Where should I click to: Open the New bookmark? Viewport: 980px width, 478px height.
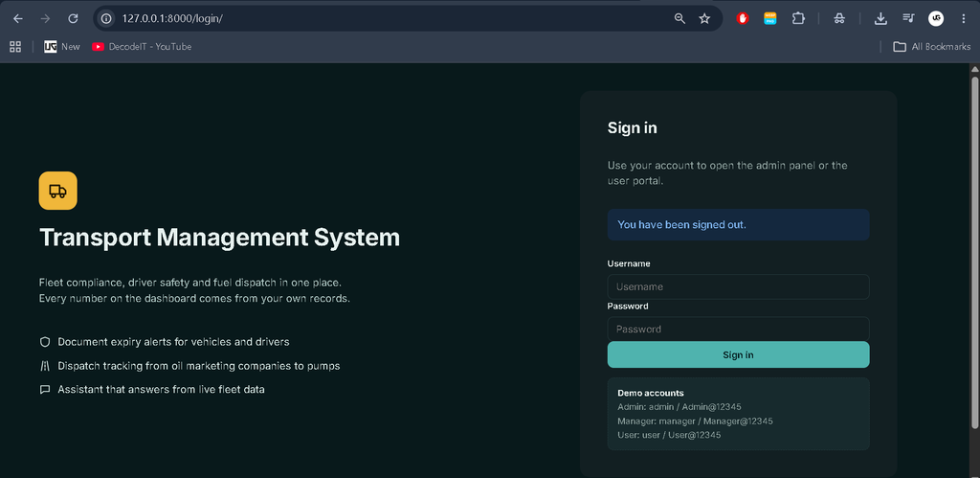click(x=62, y=46)
